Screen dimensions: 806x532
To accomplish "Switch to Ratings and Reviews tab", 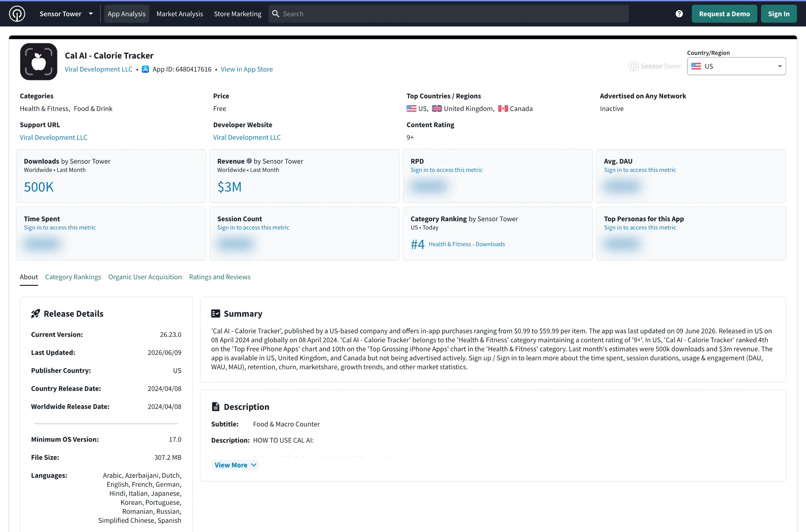I will (x=219, y=277).
